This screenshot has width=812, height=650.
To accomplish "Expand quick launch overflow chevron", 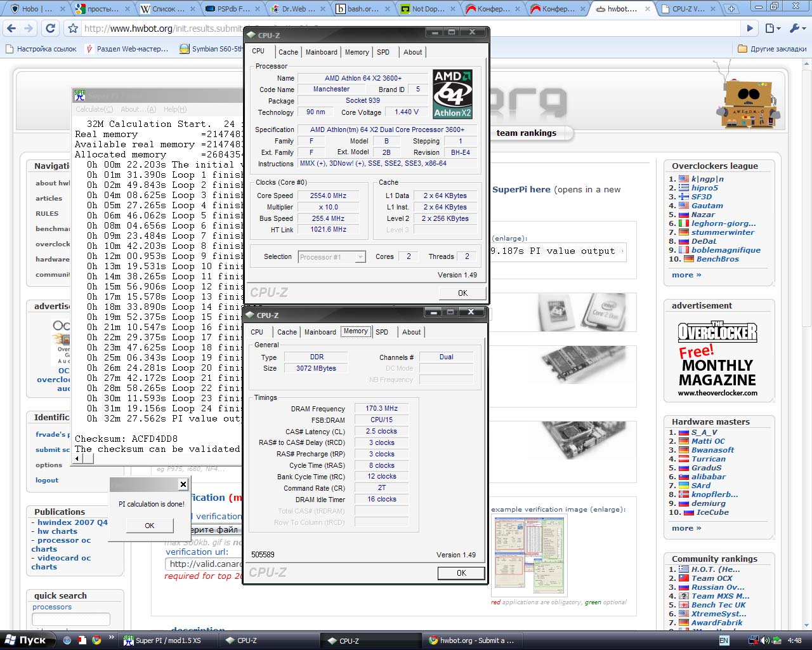I will [x=112, y=637].
